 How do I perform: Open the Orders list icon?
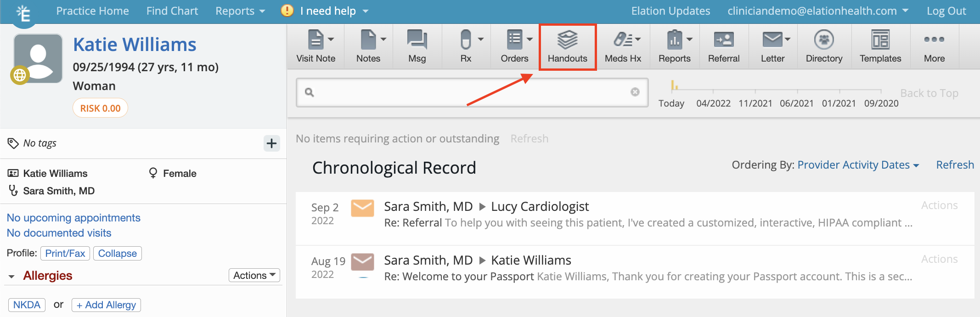514,40
